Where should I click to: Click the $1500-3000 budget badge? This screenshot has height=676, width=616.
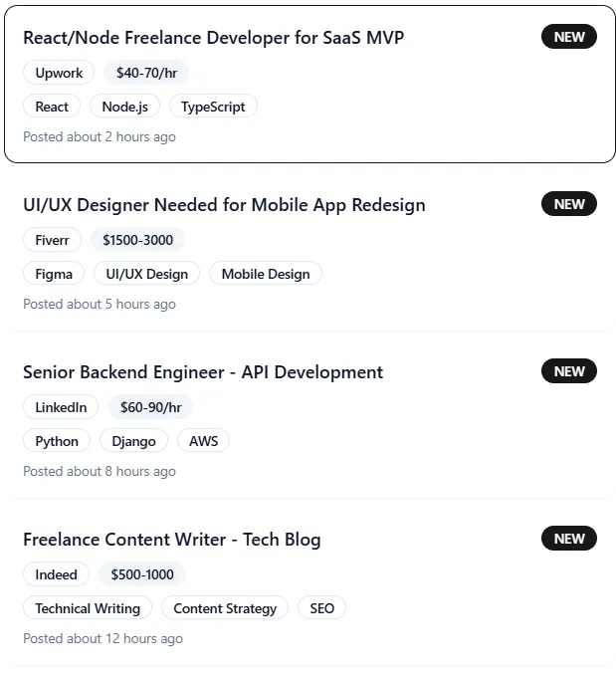pyautogui.click(x=137, y=240)
